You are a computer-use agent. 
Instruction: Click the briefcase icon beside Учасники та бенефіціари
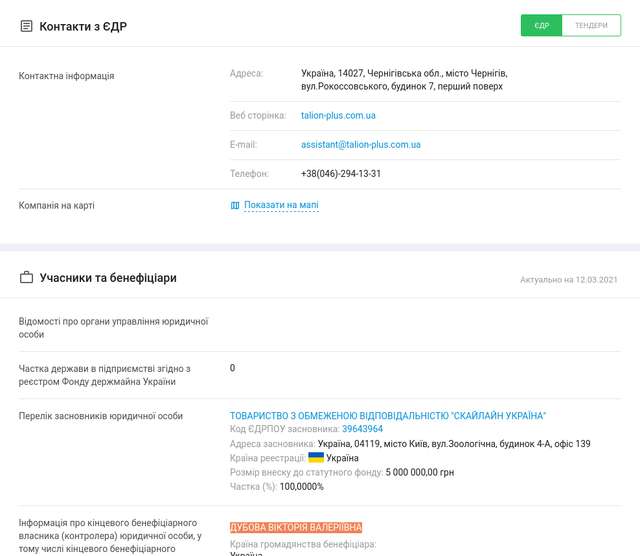point(26,278)
